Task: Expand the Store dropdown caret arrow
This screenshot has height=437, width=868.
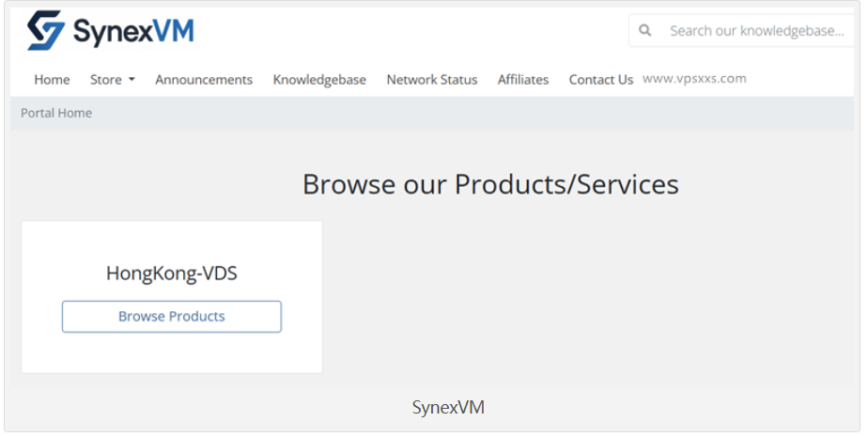Action: pos(132,80)
